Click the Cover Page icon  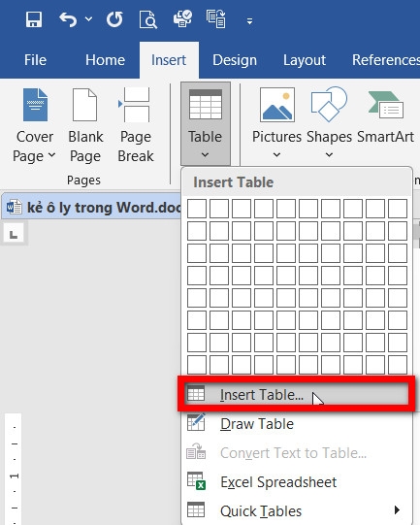pos(35,105)
